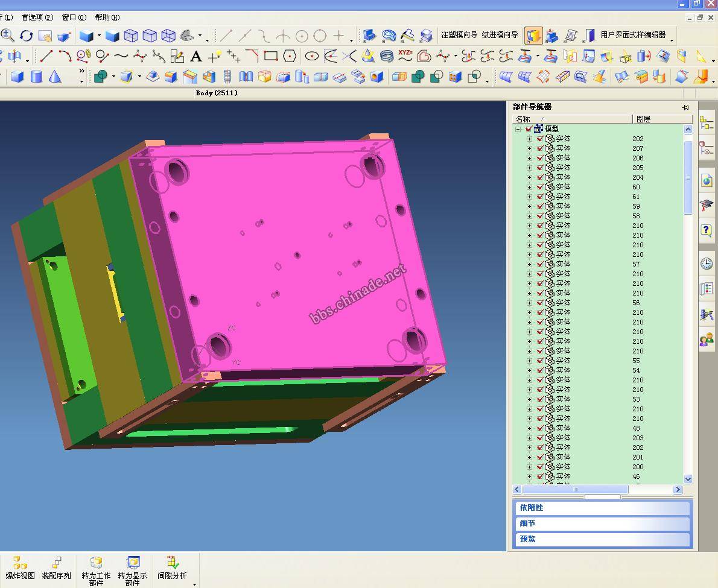718x588 pixels.
Task: Hide the 实体 body on layer 60
Action: pyautogui.click(x=540, y=187)
